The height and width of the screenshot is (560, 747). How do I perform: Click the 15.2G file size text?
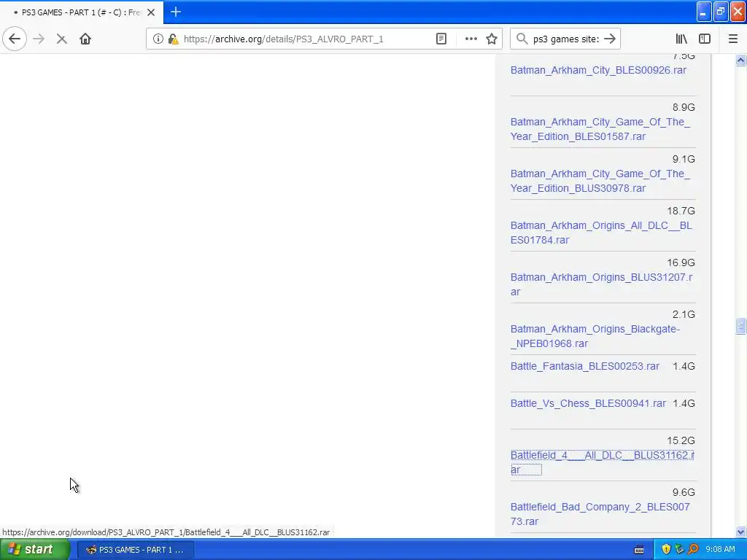click(x=681, y=440)
